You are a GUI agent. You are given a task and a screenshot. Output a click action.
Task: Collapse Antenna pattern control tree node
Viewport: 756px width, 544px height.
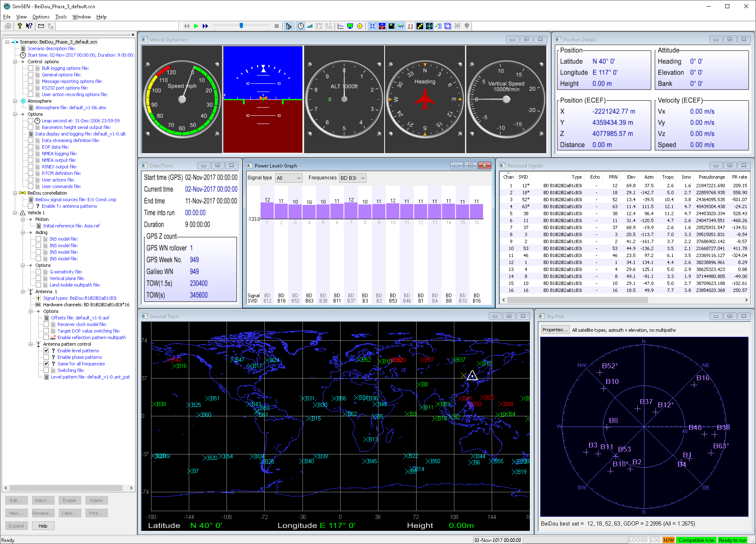(x=31, y=344)
